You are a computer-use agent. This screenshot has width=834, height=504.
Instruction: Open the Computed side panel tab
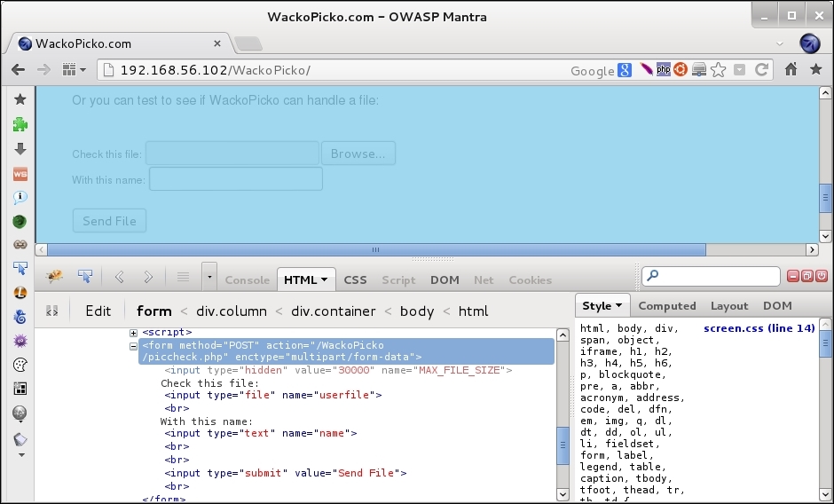pyautogui.click(x=667, y=305)
